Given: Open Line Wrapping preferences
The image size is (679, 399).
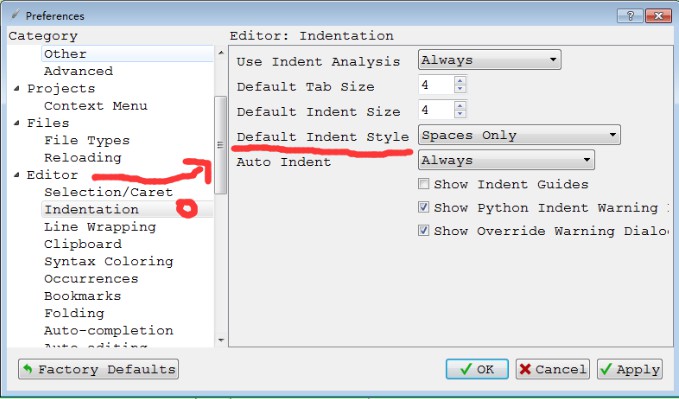Looking at the screenshot, I should [x=100, y=227].
